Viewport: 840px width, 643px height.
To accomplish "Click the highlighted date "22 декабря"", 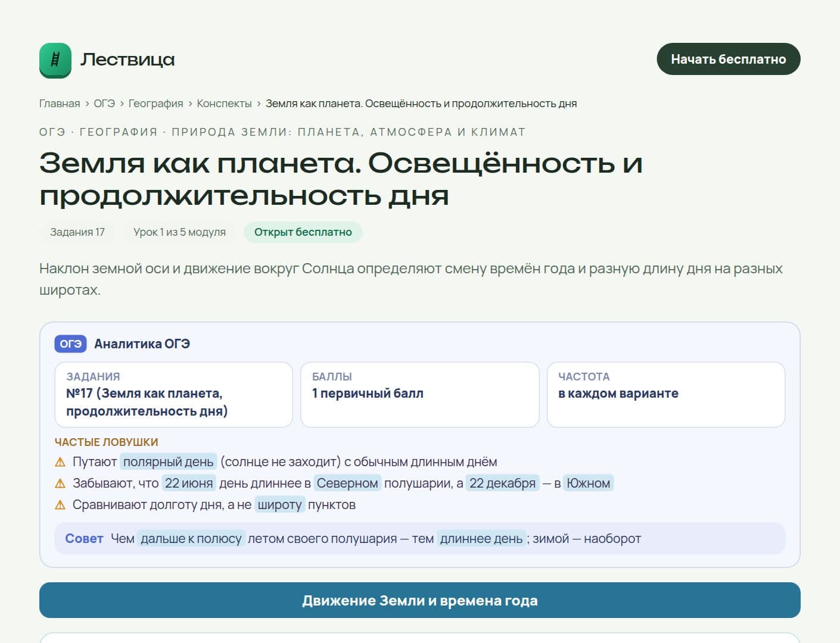I will 503,483.
